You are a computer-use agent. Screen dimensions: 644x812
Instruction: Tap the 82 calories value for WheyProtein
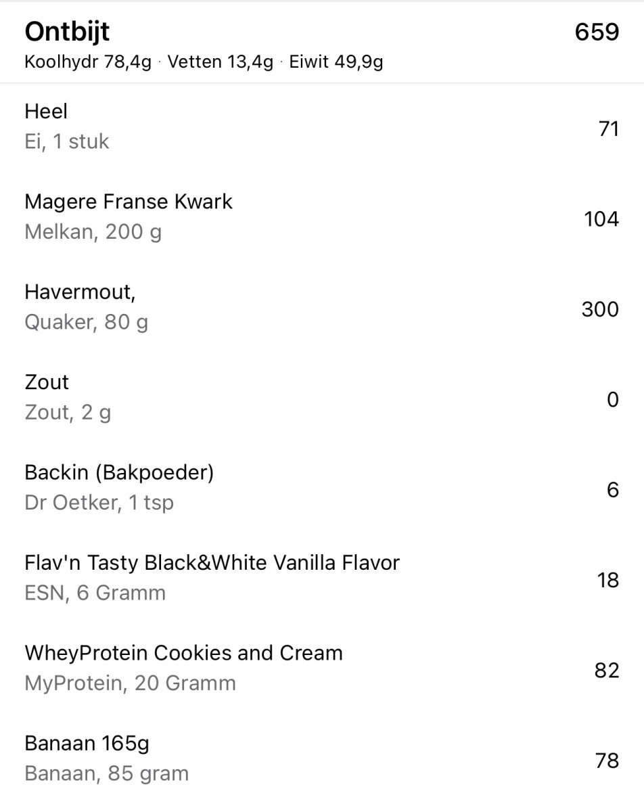click(x=607, y=671)
